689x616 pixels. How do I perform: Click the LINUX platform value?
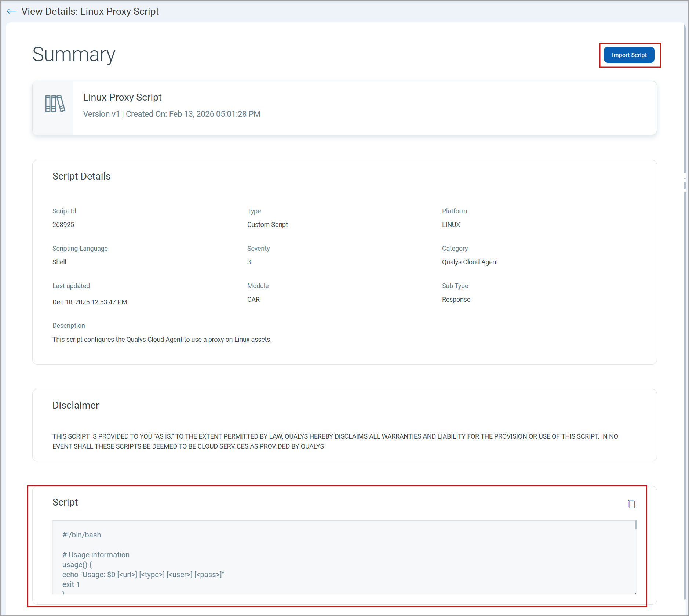(x=451, y=225)
